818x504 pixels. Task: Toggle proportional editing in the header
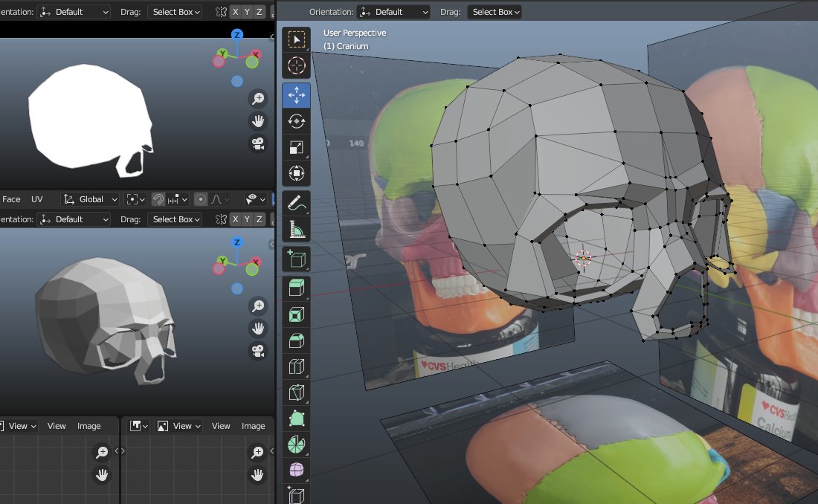[x=200, y=199]
